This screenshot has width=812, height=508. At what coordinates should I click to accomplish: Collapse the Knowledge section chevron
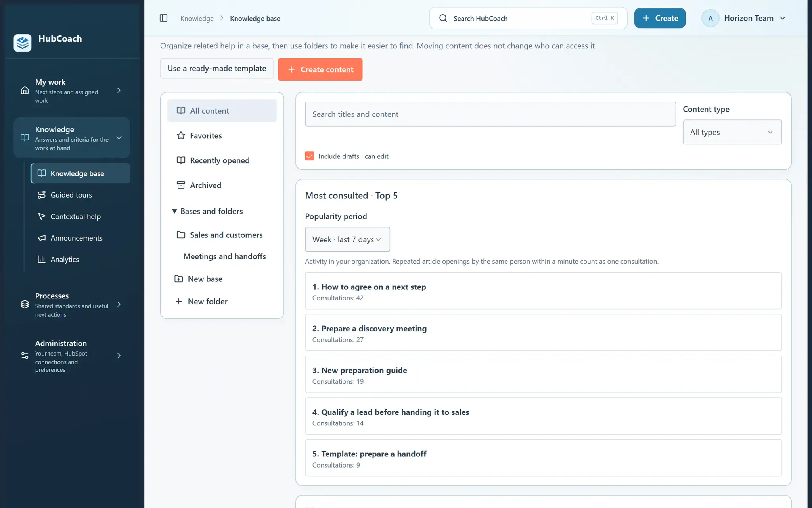tap(119, 138)
